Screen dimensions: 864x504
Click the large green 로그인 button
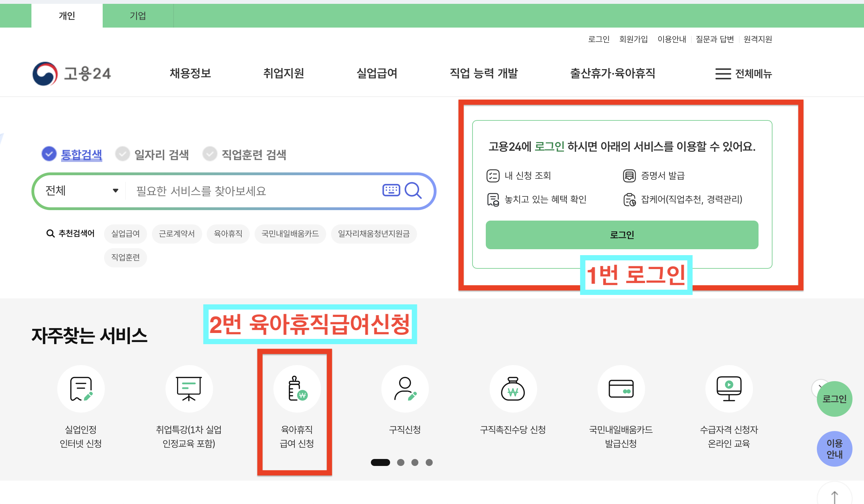coord(622,235)
